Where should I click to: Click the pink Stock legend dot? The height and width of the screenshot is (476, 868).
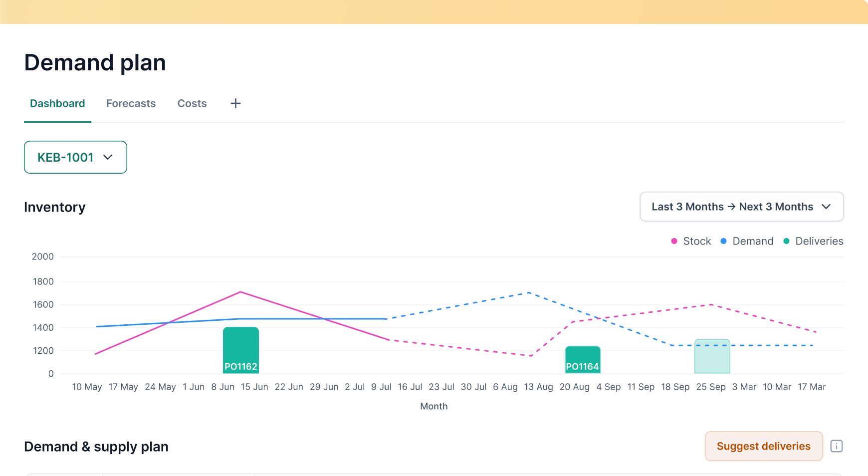(674, 241)
